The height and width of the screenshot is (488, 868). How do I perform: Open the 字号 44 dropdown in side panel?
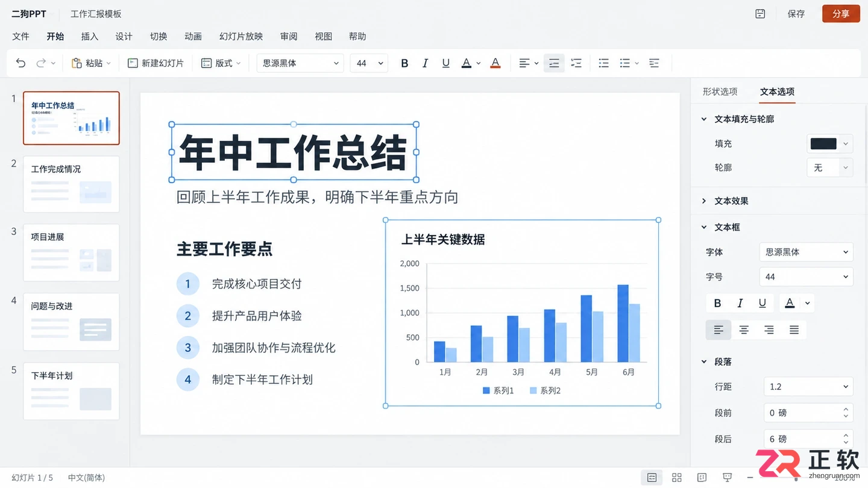pos(806,277)
